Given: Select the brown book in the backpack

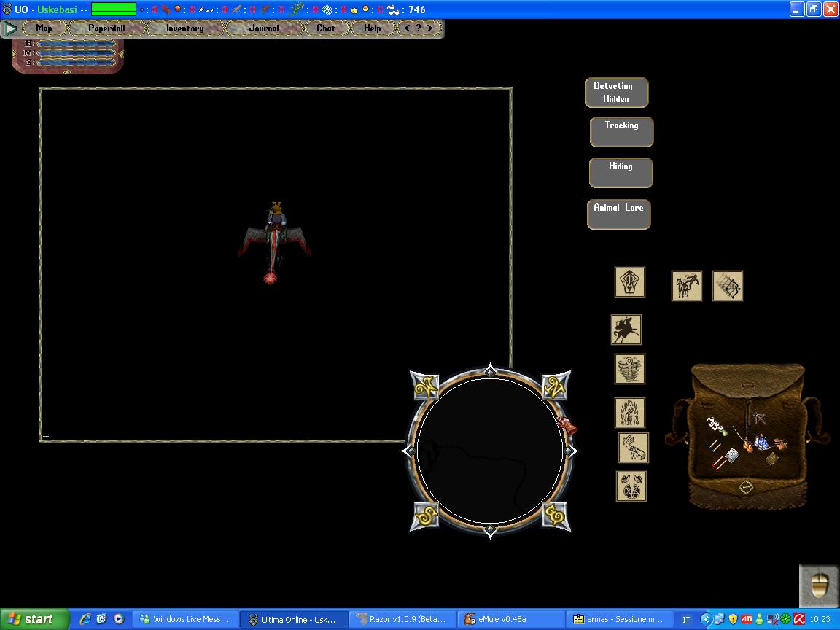Looking at the screenshot, I should point(772,459).
